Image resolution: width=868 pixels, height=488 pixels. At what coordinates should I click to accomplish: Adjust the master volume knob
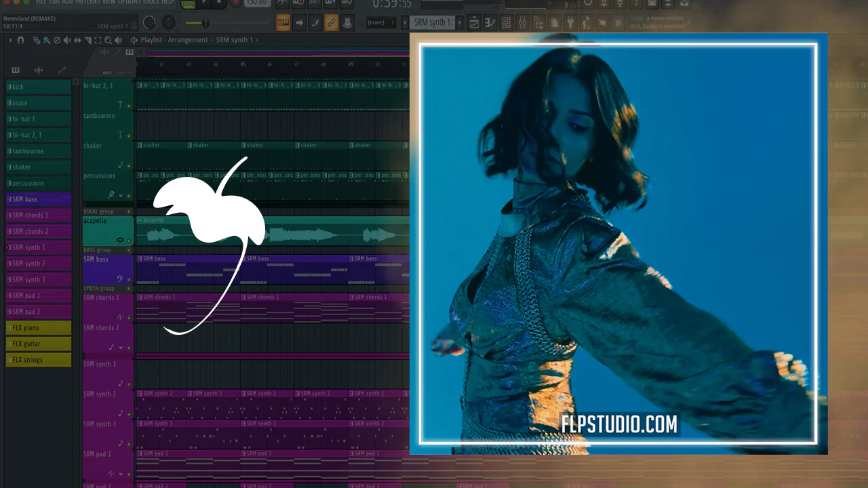pos(149,22)
